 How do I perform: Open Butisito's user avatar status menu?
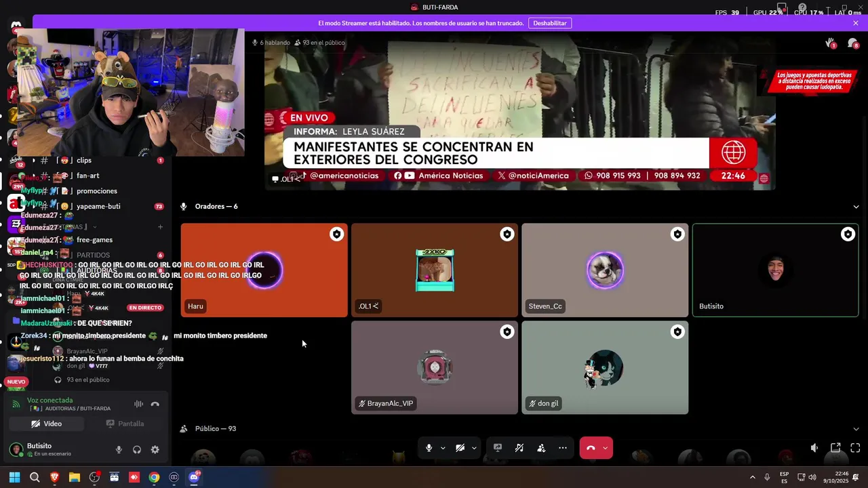click(16, 449)
